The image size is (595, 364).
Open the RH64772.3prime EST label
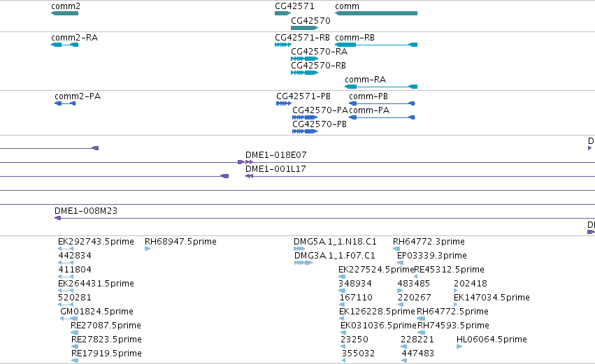click(x=429, y=242)
